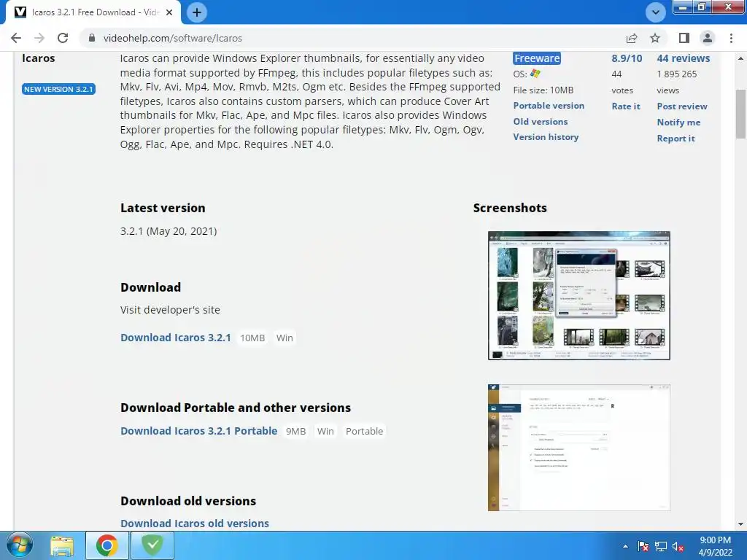Click the 10MB size tag
The height and width of the screenshot is (560, 747).
point(252,338)
